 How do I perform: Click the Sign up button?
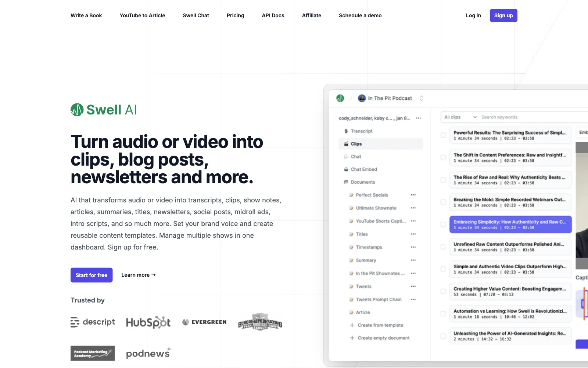(x=503, y=15)
